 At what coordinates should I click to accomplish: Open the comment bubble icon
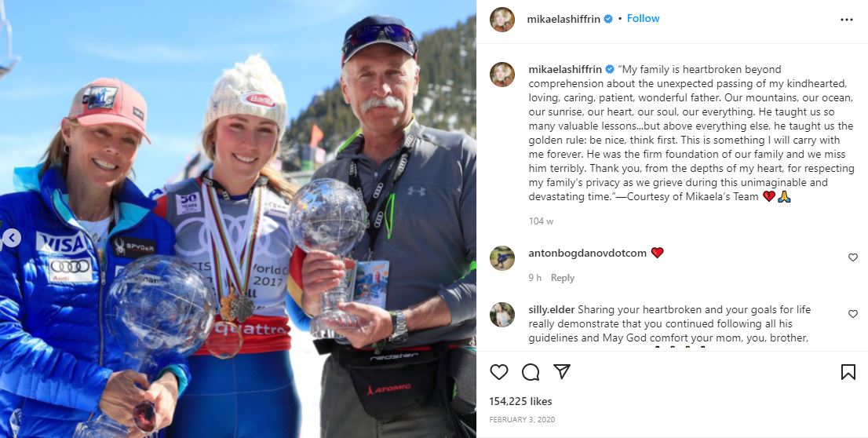531,372
